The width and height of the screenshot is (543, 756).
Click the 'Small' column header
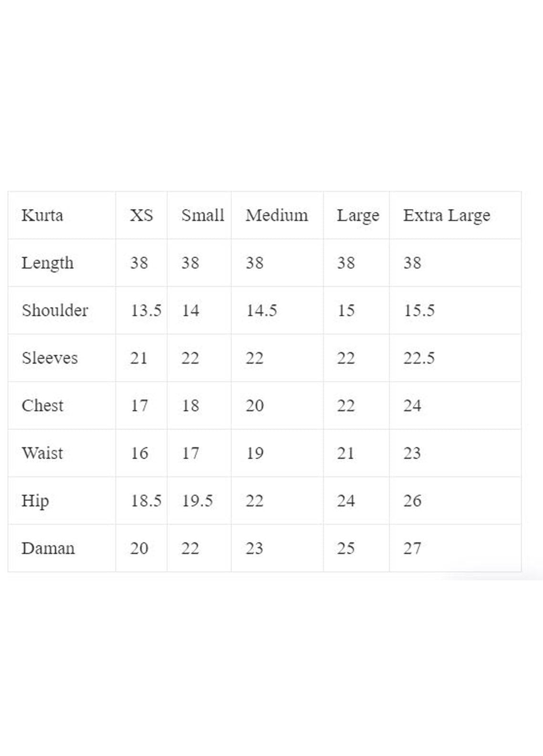tap(202, 215)
